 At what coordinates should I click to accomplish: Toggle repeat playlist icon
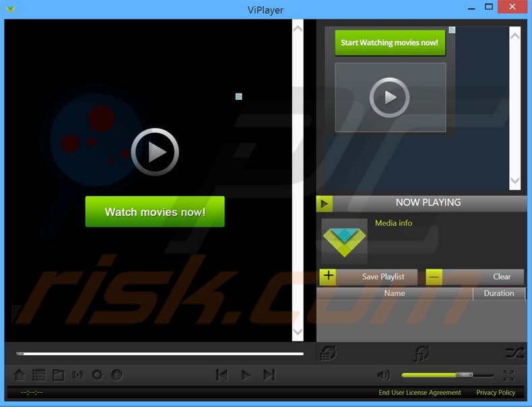tap(328, 353)
